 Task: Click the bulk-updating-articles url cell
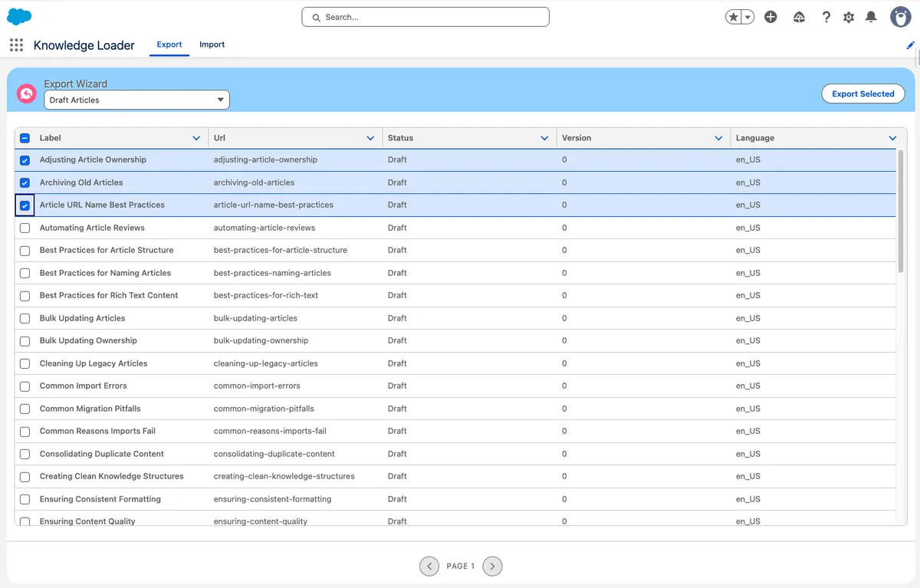pos(255,318)
